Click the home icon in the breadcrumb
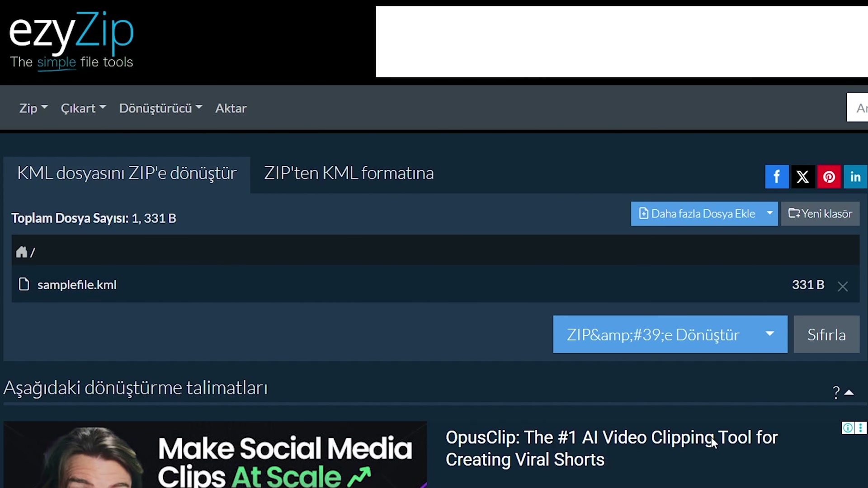This screenshot has height=488, width=868. point(21,252)
